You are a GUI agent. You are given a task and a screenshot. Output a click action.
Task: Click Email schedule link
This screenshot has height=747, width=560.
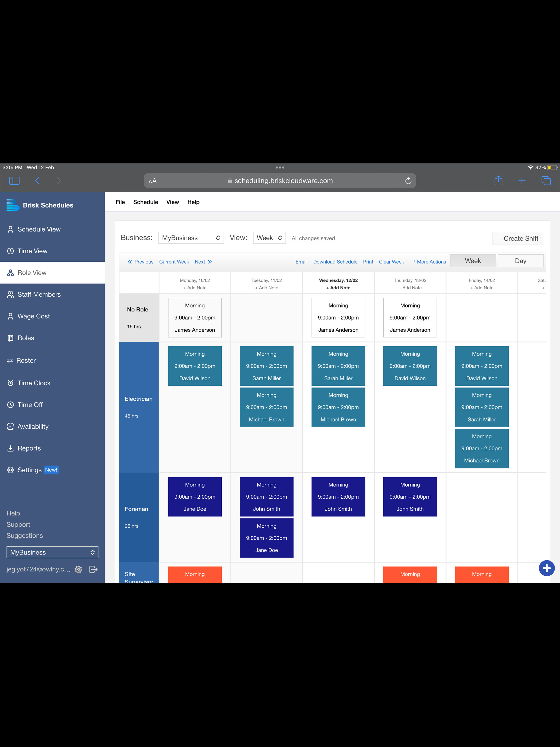pos(301,262)
